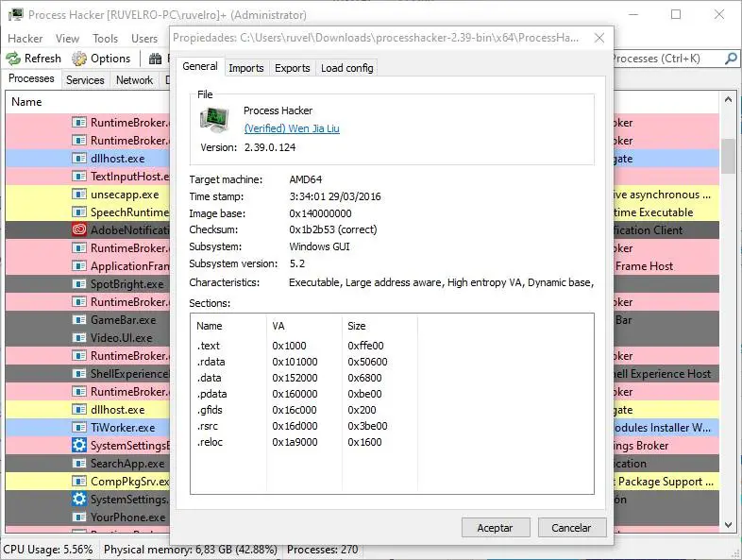Click the SystemSettingsBroker gear icon
Image resolution: width=742 pixels, height=560 pixels.
click(79, 446)
